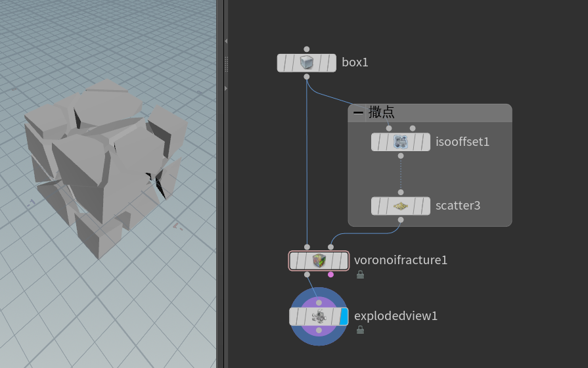This screenshot has height=368, width=588.
Task: Click the input connector on top of box1
Action: (x=307, y=49)
